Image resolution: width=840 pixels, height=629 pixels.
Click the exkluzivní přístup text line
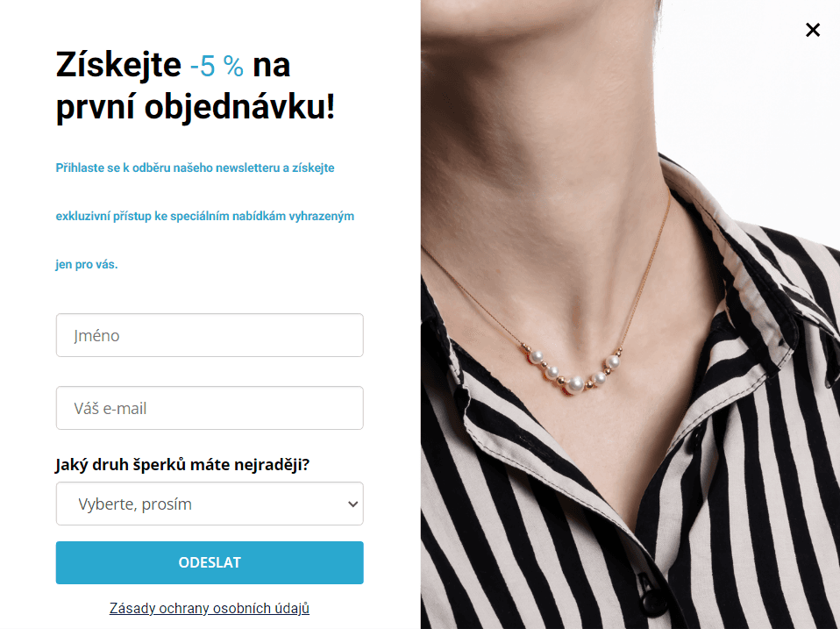click(x=204, y=216)
